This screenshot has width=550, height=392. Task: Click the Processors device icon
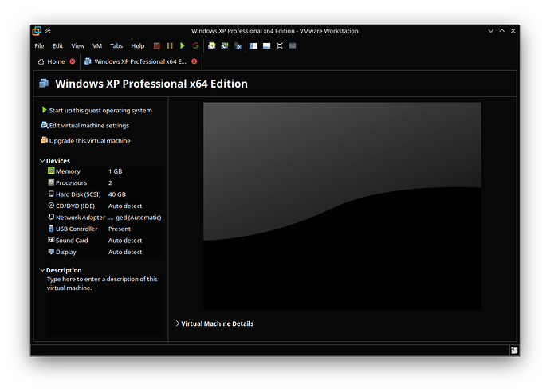pyautogui.click(x=51, y=182)
